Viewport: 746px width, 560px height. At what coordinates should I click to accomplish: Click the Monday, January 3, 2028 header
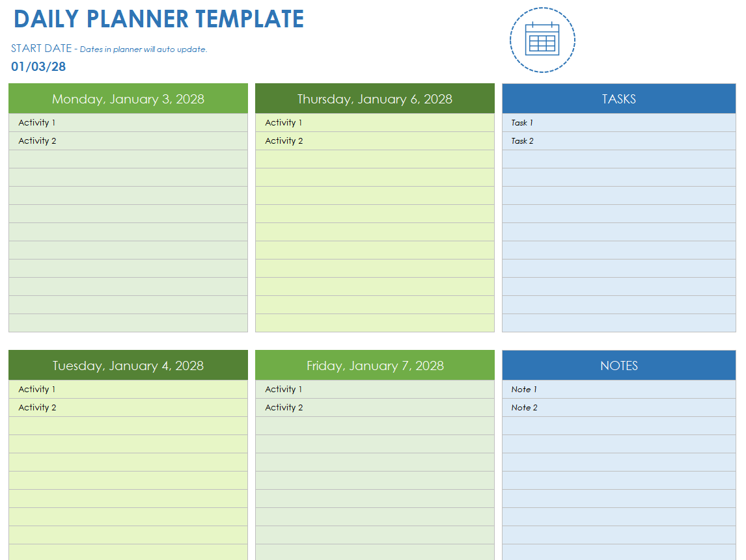click(x=128, y=99)
